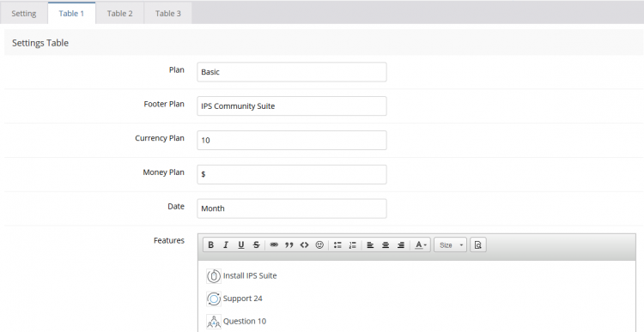This screenshot has width=644, height=332.
Task: Click the 'Money Plan' label
Action: 163,172
